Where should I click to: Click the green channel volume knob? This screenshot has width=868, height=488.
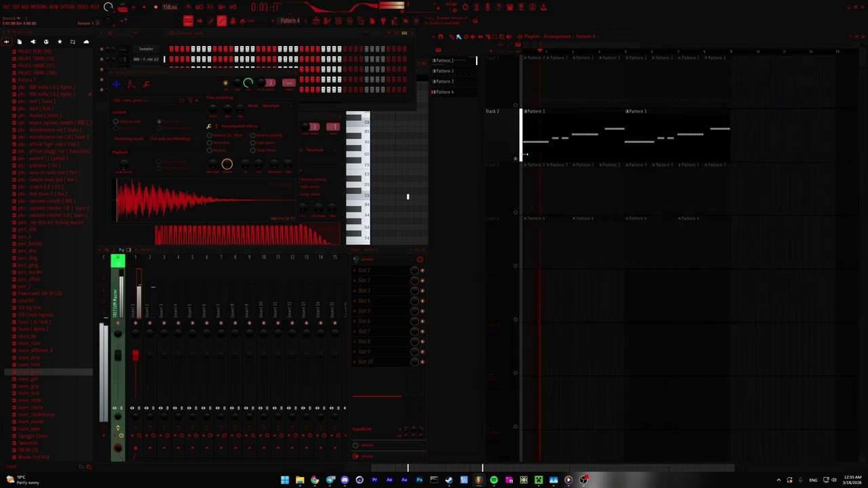pos(248,83)
